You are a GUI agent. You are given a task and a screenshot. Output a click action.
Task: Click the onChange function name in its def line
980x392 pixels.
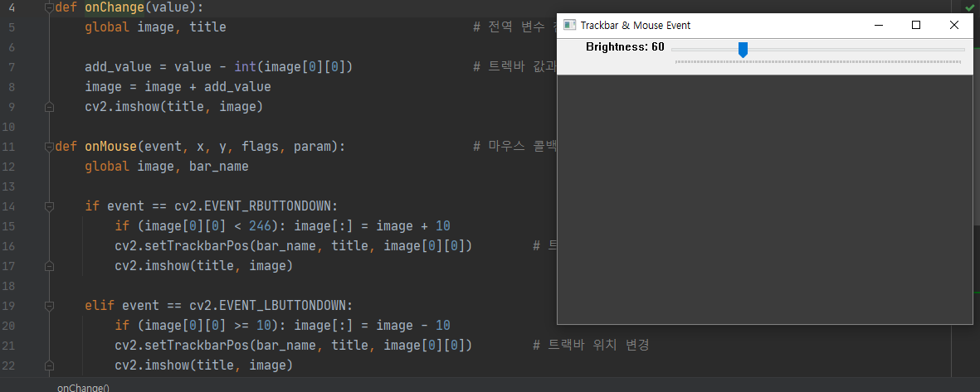(x=115, y=8)
